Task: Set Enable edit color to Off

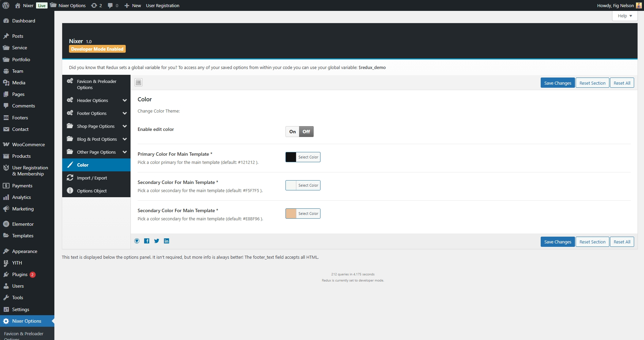Action: (x=306, y=132)
